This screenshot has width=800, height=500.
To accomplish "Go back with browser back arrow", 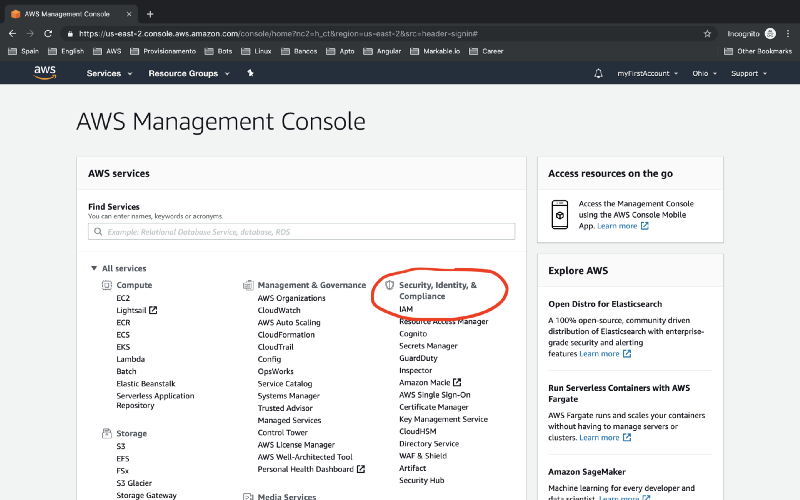I will tap(12, 34).
